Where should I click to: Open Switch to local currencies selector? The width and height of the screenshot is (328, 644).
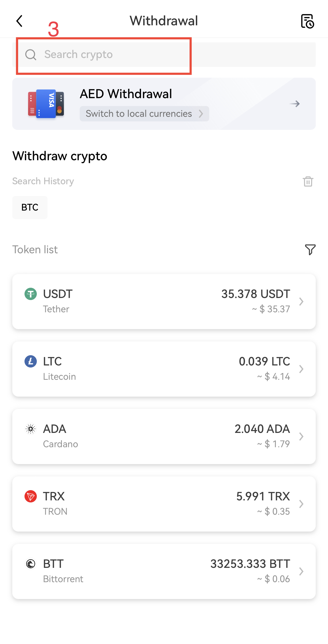(144, 114)
